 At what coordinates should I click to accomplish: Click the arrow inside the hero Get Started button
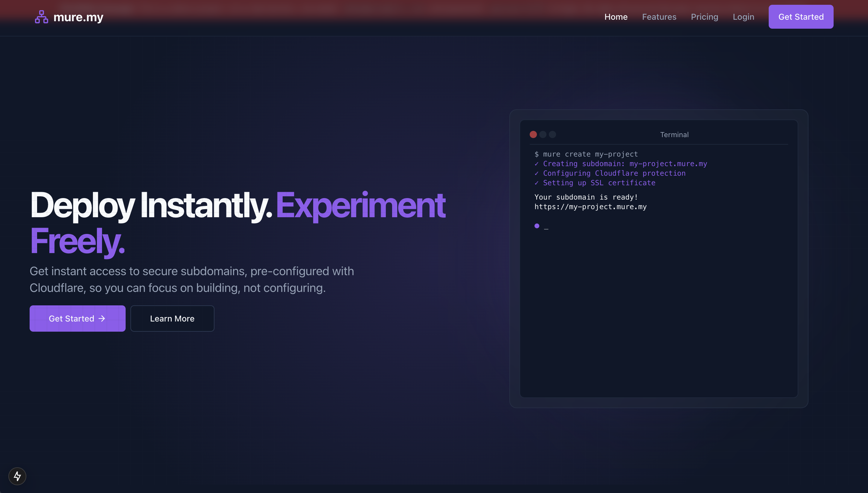[101, 318]
